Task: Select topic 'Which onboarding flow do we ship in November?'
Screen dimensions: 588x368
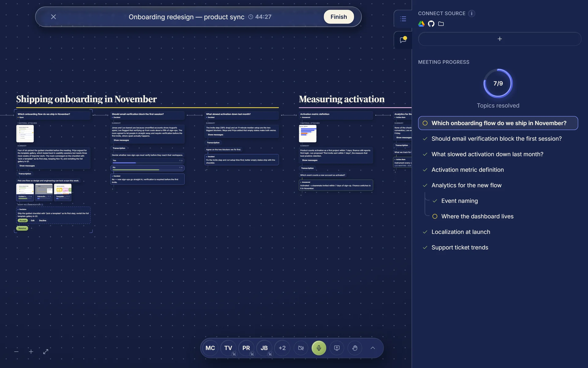Action: 498,123
